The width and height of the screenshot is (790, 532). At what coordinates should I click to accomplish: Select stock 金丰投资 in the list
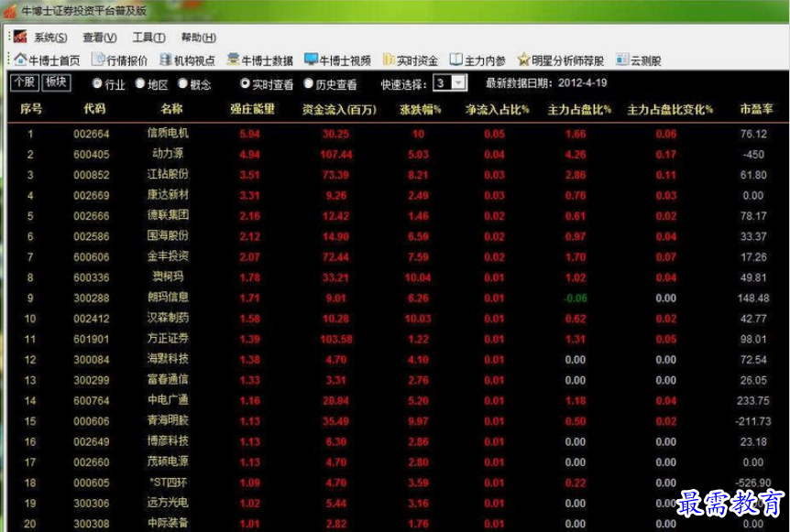point(168,256)
